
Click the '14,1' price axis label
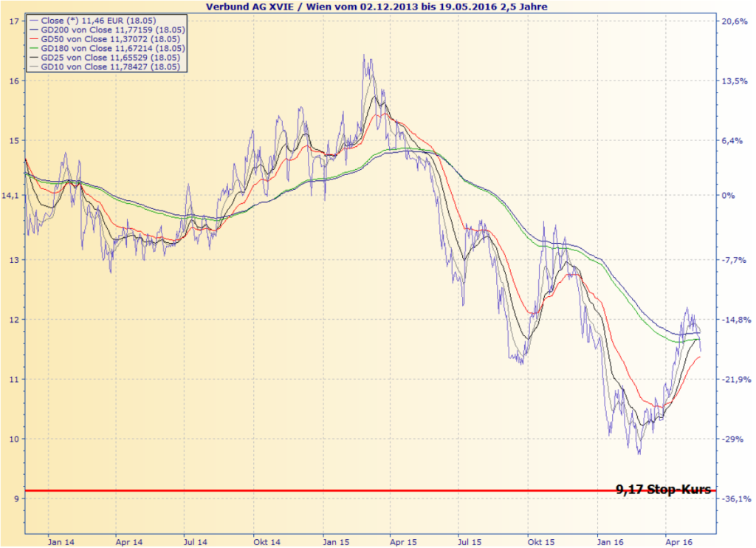tap(10, 196)
